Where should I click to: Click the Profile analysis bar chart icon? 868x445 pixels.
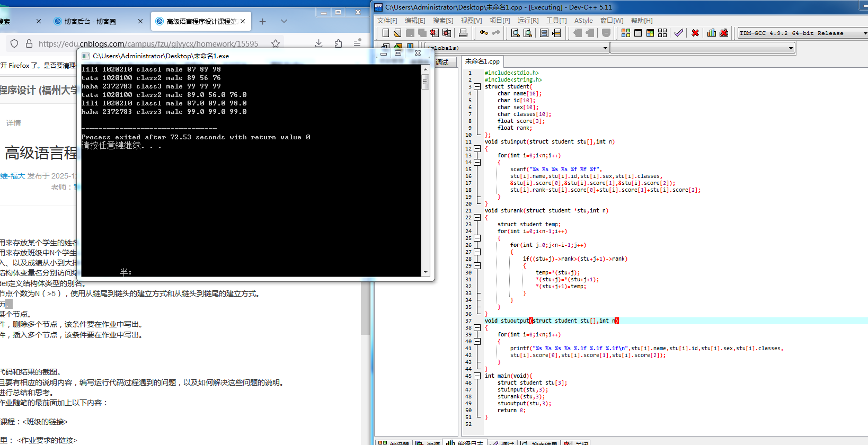pyautogui.click(x=712, y=33)
